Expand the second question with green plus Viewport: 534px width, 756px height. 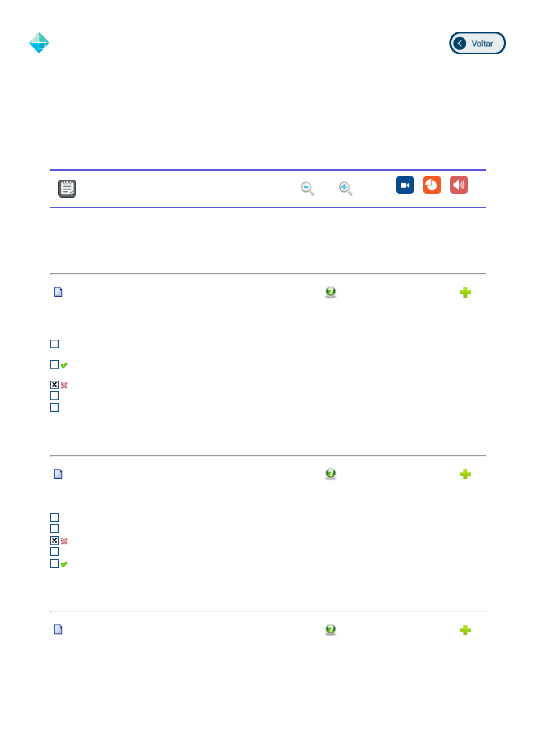[x=465, y=475]
